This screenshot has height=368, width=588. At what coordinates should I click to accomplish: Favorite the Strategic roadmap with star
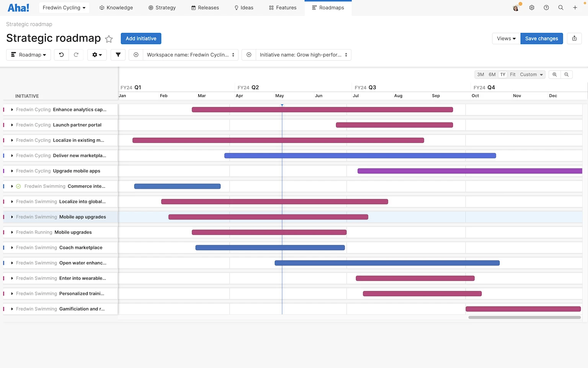[109, 39]
